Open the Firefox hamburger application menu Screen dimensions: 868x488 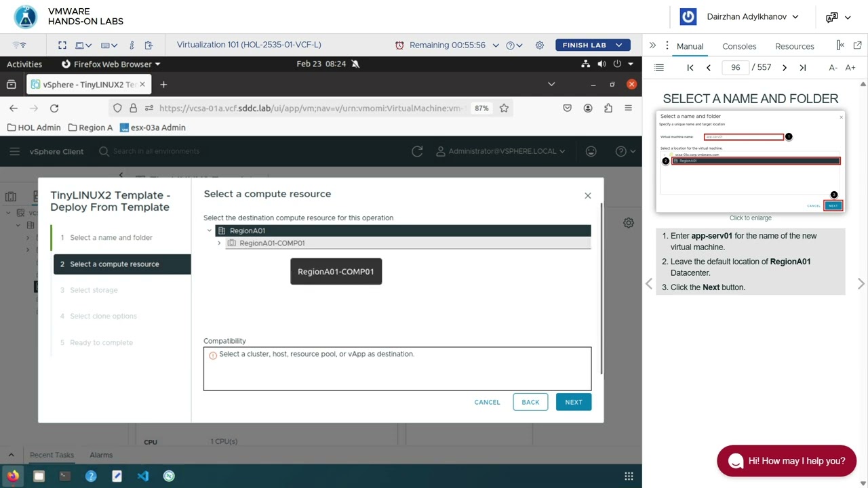[x=629, y=108]
